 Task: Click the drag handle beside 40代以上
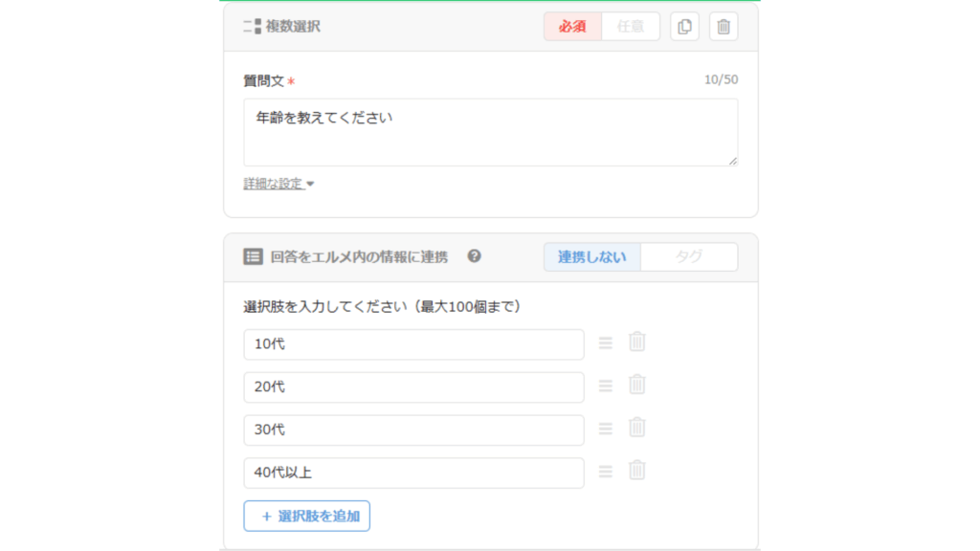click(x=605, y=472)
